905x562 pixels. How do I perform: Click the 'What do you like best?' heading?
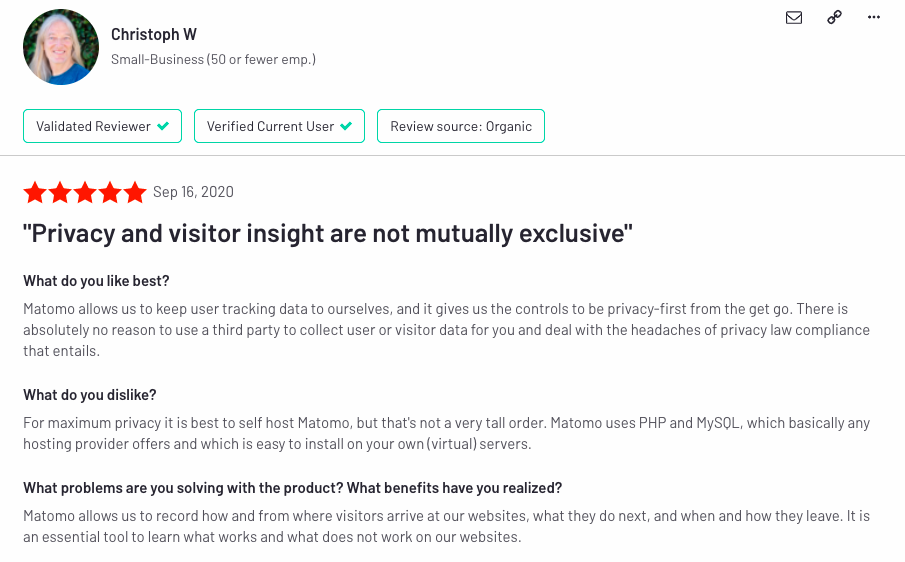coord(96,281)
